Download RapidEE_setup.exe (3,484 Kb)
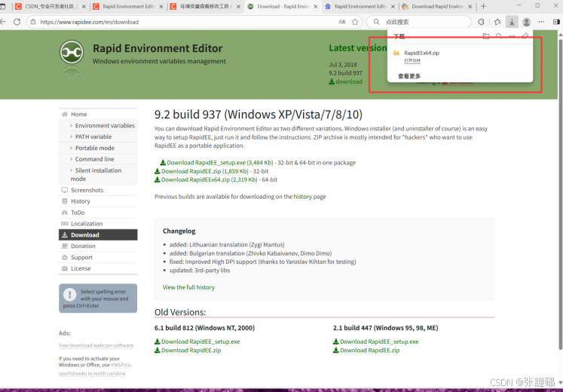Screen dimensions: 563x392 tap(216, 163)
